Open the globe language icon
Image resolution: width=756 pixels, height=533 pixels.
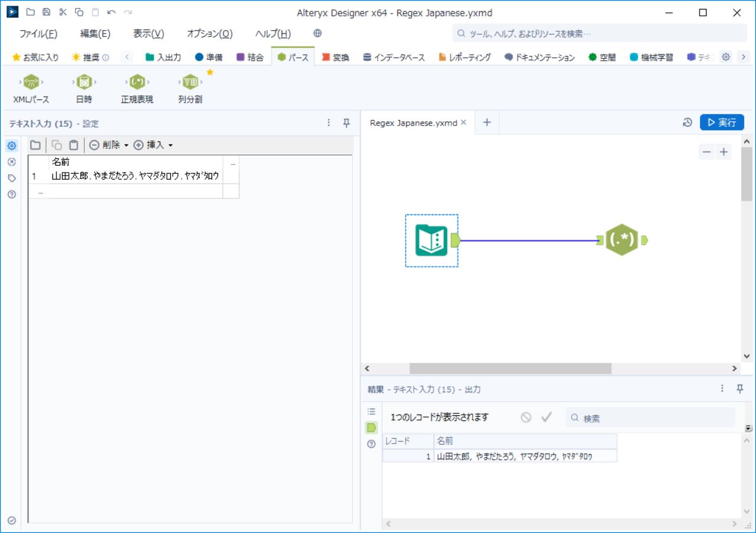[x=318, y=34]
